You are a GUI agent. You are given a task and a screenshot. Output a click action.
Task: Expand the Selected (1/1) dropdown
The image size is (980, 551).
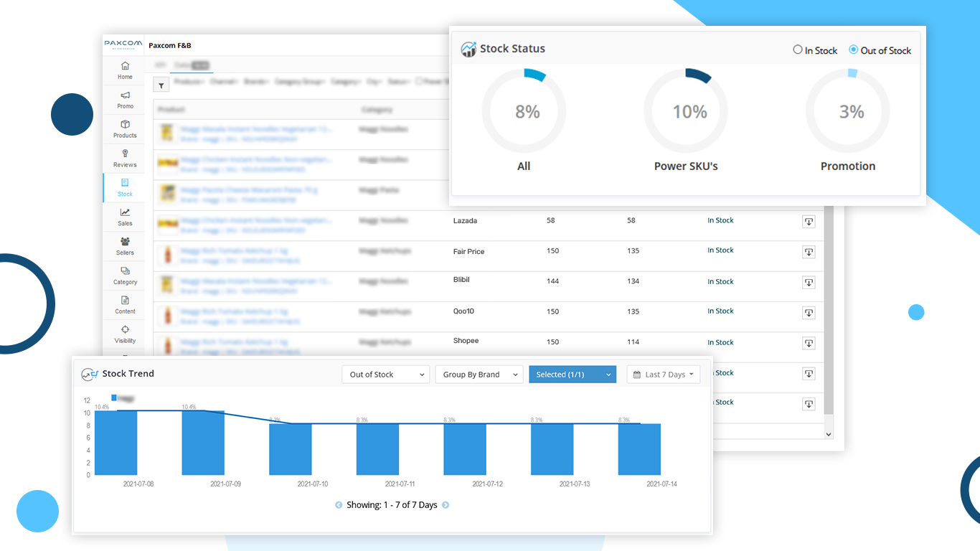[573, 375]
